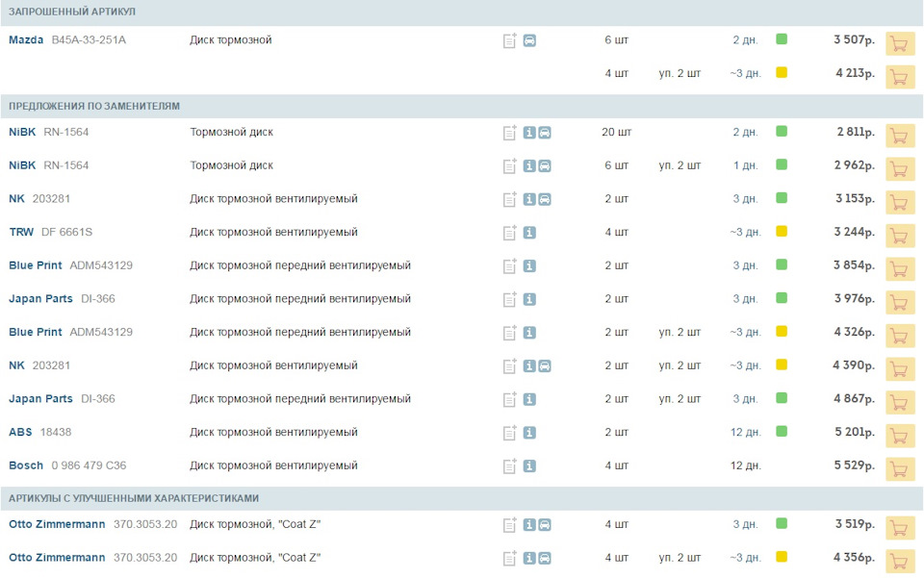
Task: Select article number DF 6661S
Action: 66,232
